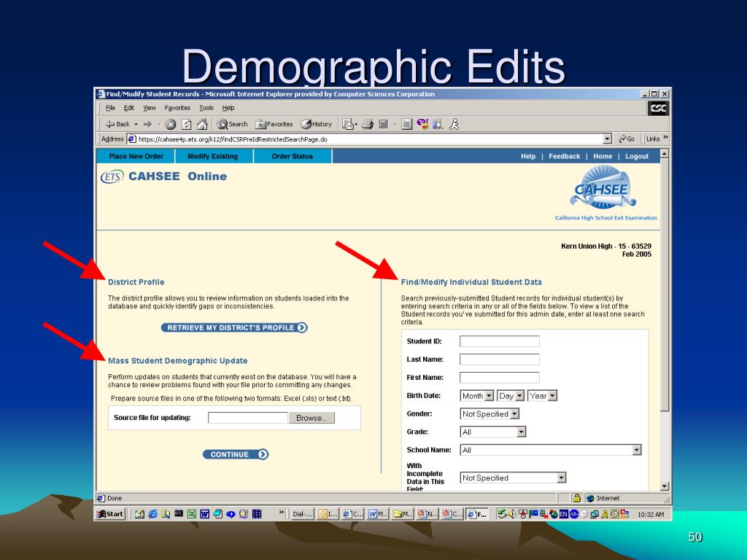The height and width of the screenshot is (560, 747).
Task: Click the Yahoo Messenger toolbar icon
Action: pyautogui.click(x=422, y=124)
